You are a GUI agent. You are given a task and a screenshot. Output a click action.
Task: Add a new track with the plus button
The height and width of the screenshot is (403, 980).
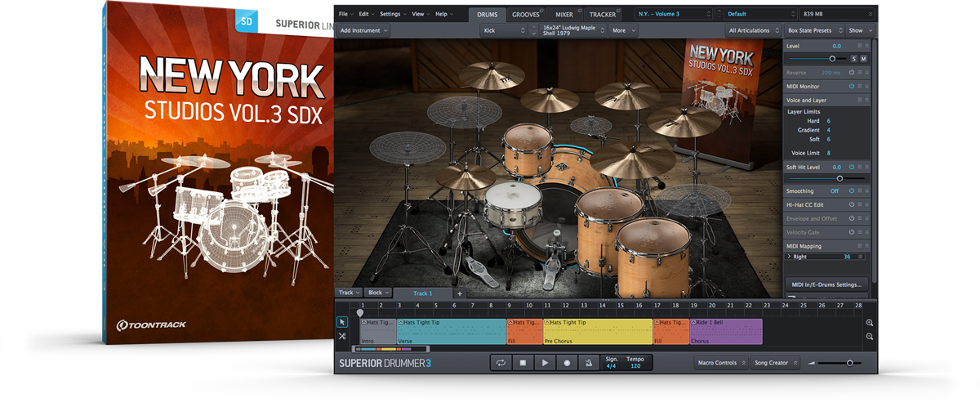point(459,293)
